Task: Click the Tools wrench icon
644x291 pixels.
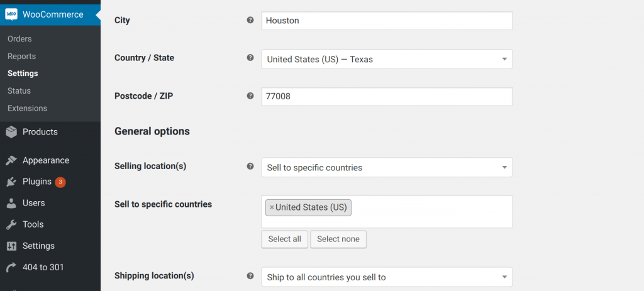Action: pos(11,224)
